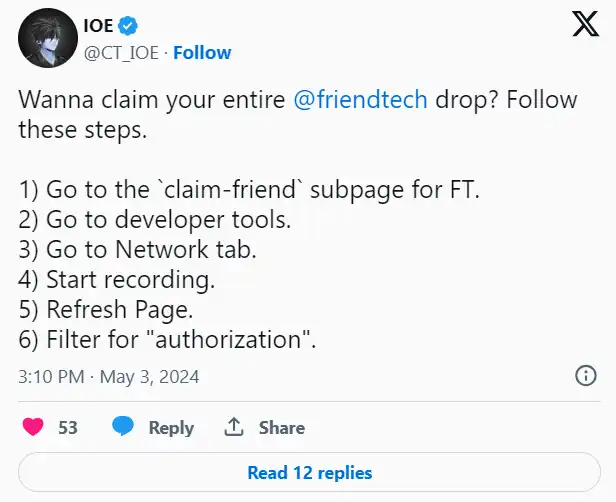Open the tweet info circle icon

point(586,376)
